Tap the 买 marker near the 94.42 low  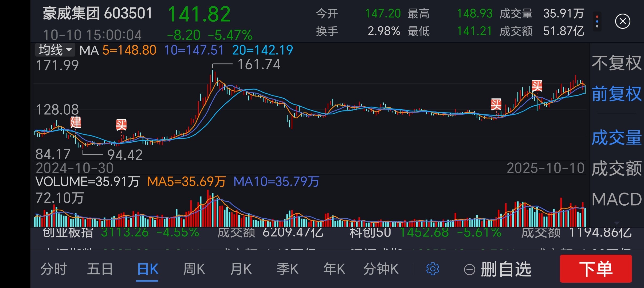[x=121, y=125]
